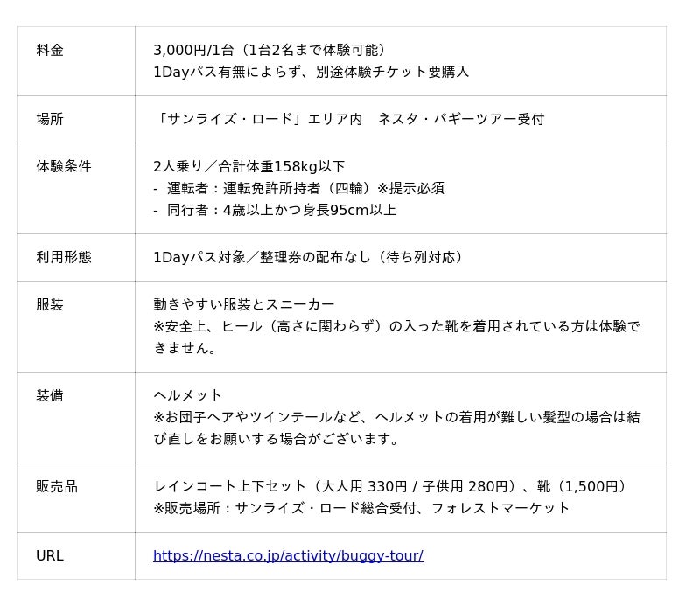Image resolution: width=700 pixels, height=606 pixels.
Task: Click the URL row label
Action: (x=50, y=556)
